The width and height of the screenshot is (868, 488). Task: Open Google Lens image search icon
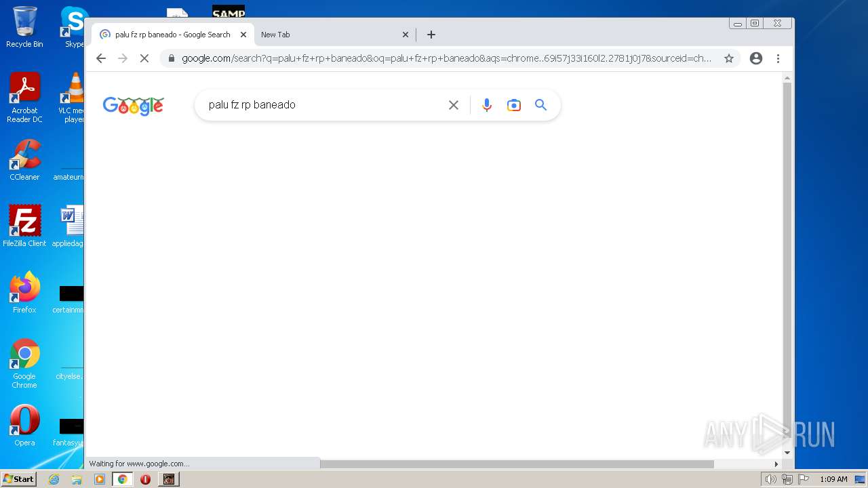(x=514, y=105)
